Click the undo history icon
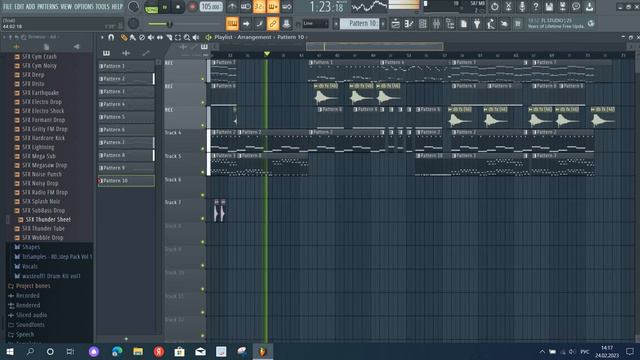The height and width of the screenshot is (360, 640). (494, 7)
